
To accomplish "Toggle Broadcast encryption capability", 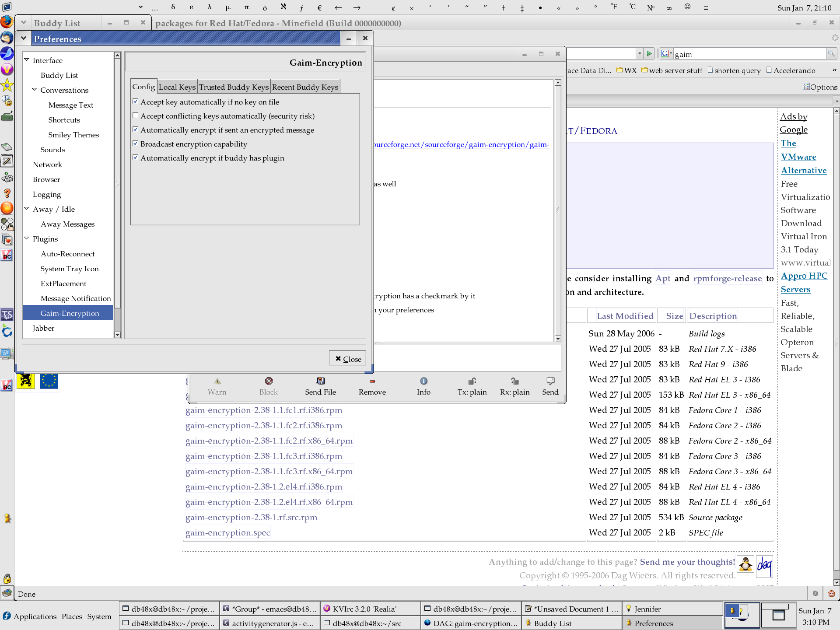I will click(136, 143).
